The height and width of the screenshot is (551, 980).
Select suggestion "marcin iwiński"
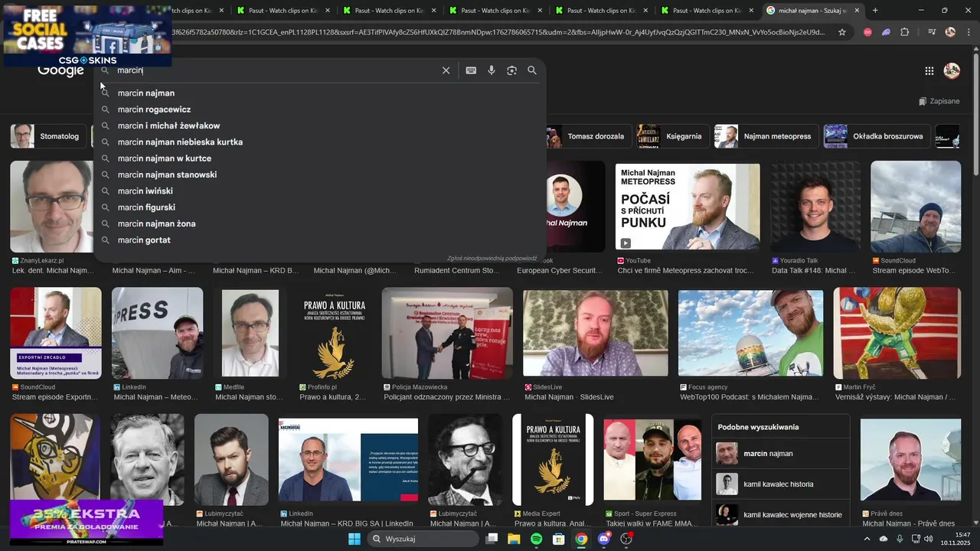tap(321, 191)
